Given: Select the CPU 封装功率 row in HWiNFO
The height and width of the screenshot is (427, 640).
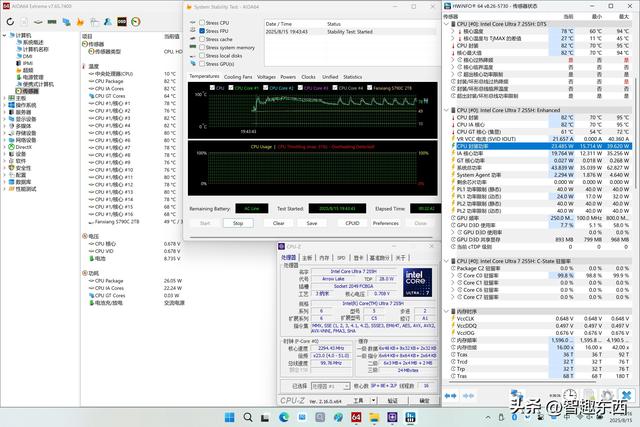Looking at the screenshot, I should (540, 146).
